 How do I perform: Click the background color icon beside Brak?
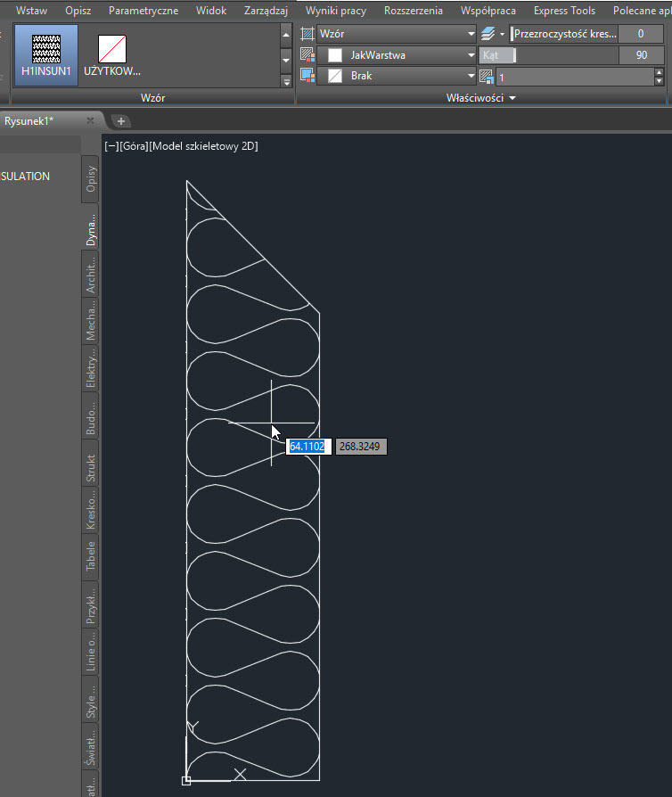pos(307,76)
